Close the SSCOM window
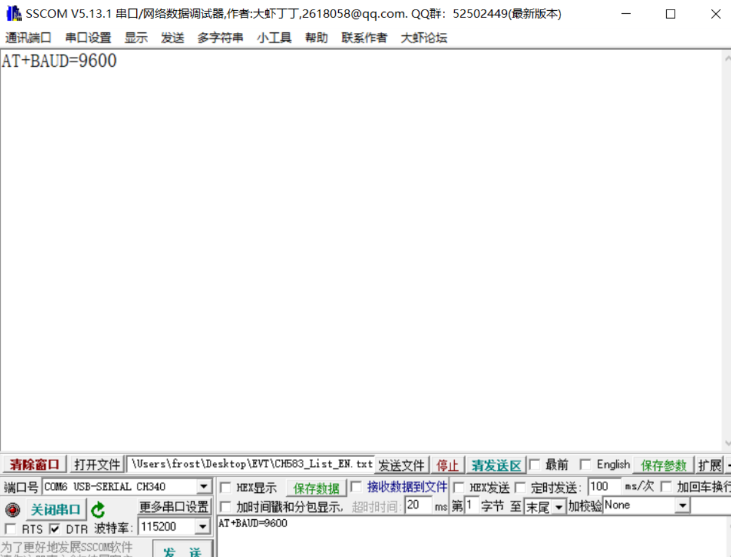Viewport: 731px width, 557px height. 716,14
